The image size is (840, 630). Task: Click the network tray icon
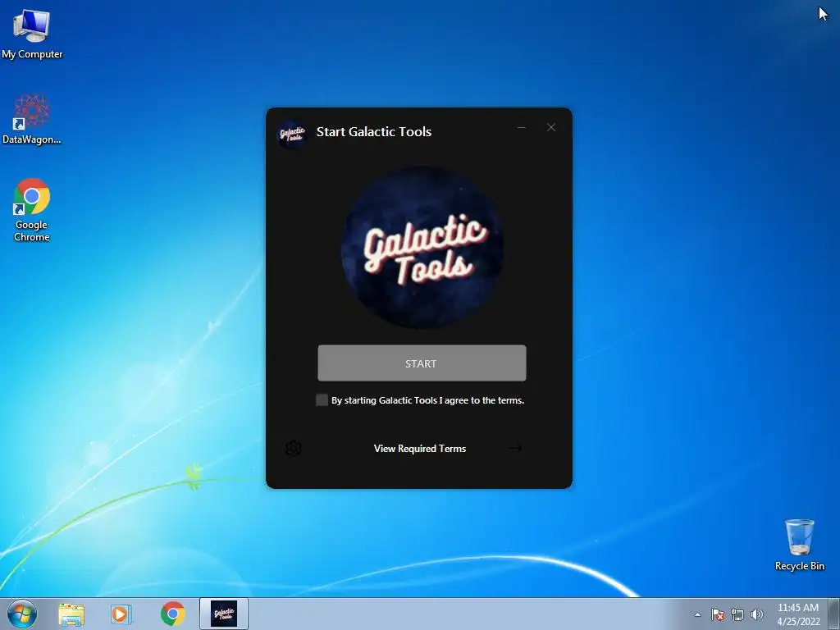coord(737,614)
